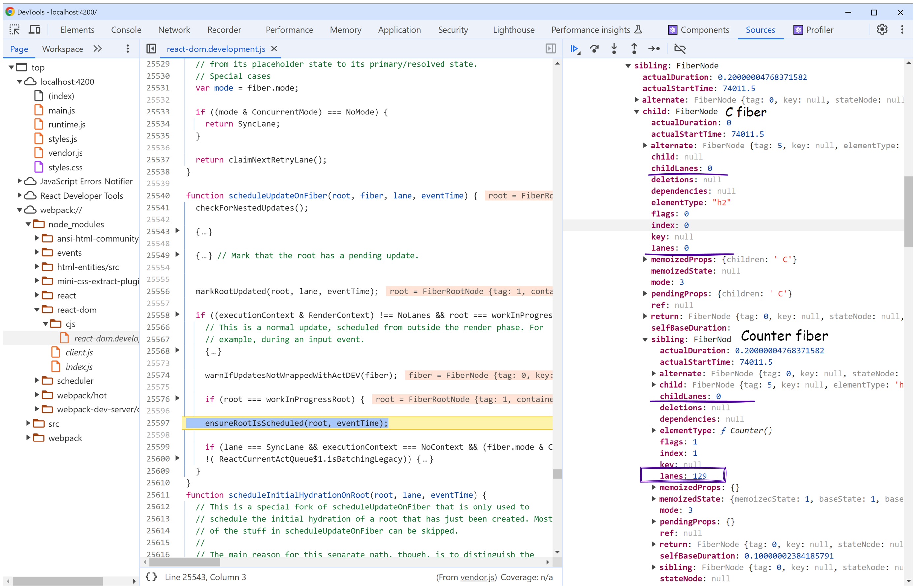Toggle the debugger sidebar pane
This screenshot has height=588, width=919.
point(550,49)
